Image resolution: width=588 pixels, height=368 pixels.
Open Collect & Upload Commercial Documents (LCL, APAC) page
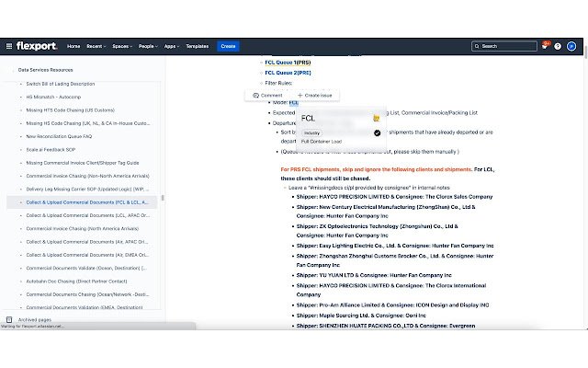coord(88,215)
